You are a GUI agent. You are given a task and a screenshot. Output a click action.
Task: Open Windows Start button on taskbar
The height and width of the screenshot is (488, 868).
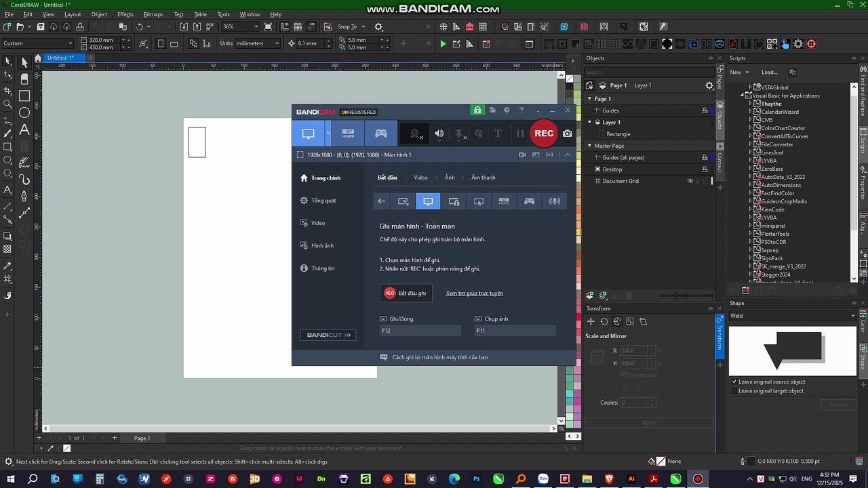pyautogui.click(x=12, y=479)
